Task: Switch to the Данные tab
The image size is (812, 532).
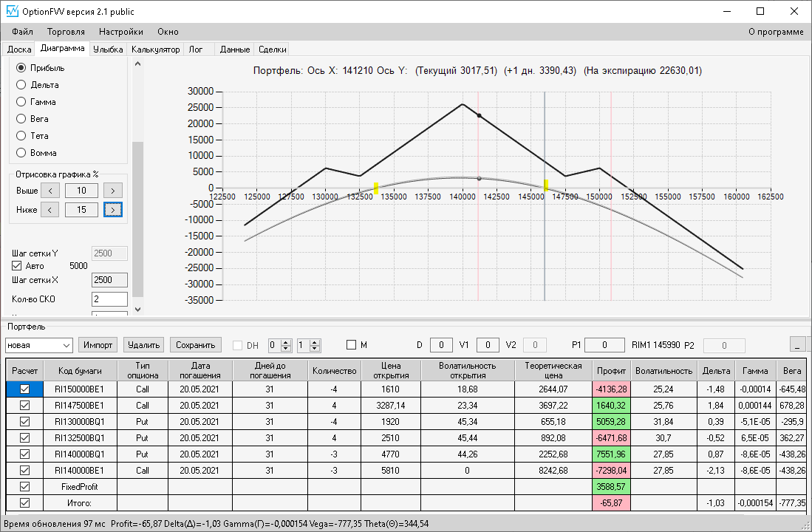Action: [x=235, y=50]
